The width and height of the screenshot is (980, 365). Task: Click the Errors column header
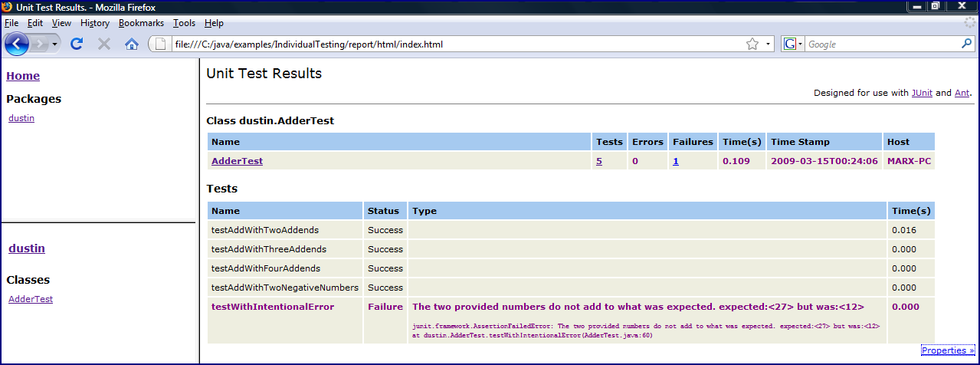click(647, 142)
